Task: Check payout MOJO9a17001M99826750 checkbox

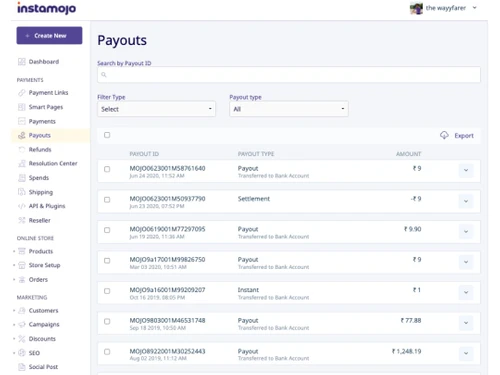Action: click(x=107, y=260)
